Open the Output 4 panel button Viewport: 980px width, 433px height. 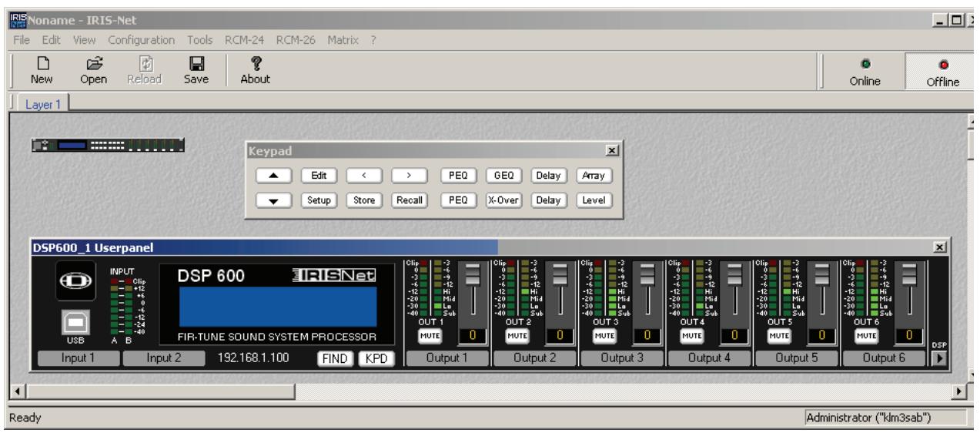(x=708, y=358)
